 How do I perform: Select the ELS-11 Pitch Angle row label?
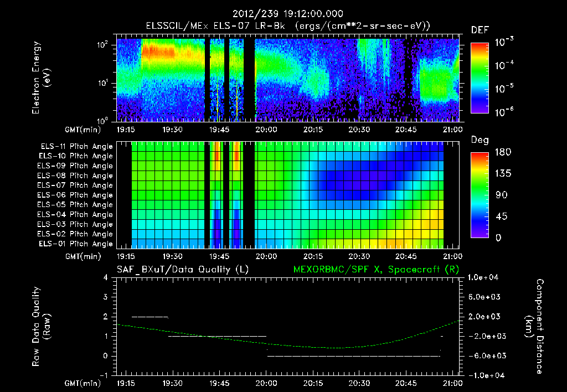tap(76, 147)
